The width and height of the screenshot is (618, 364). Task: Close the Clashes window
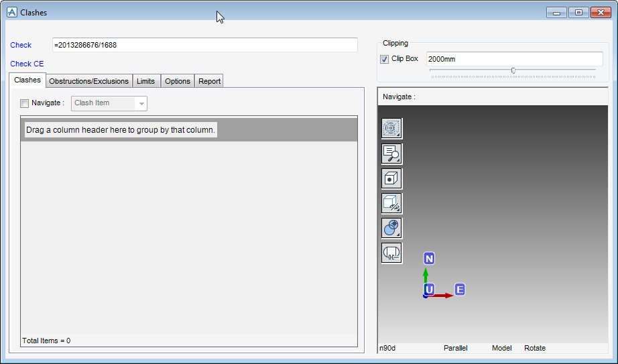pos(601,13)
